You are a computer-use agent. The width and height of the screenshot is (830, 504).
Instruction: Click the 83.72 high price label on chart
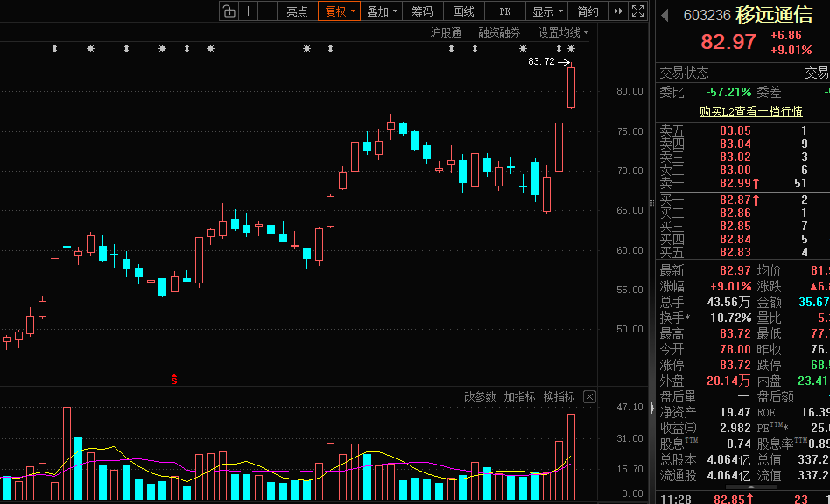click(541, 62)
